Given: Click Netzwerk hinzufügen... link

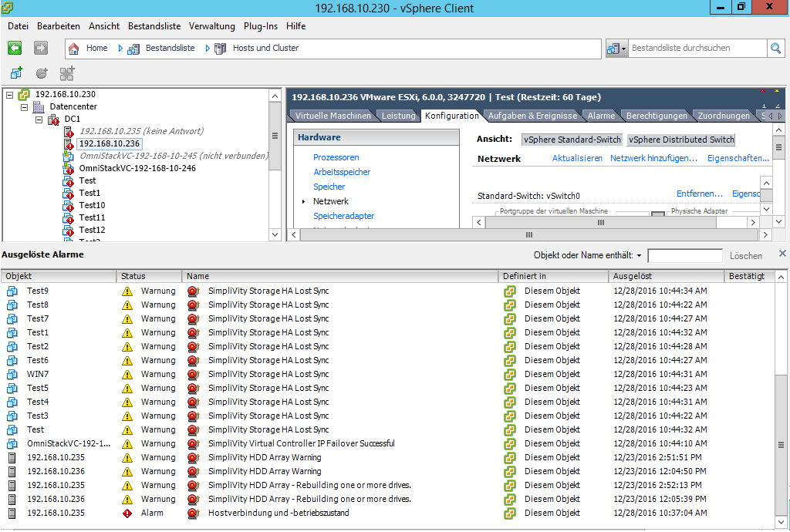Looking at the screenshot, I should coord(653,158).
